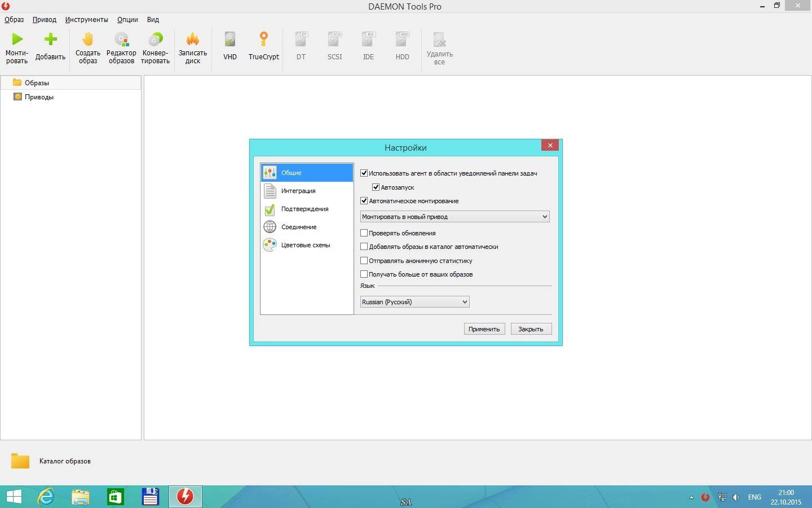This screenshot has width=812, height=508.
Task: Open the Инструменты menu
Action: [86, 19]
